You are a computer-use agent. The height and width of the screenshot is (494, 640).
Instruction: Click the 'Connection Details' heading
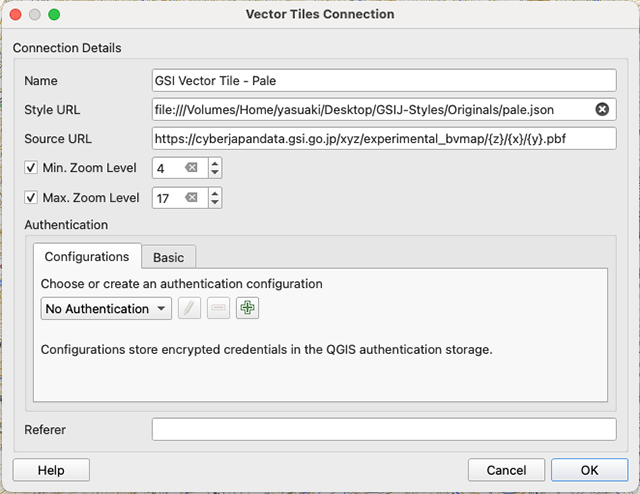(x=67, y=48)
